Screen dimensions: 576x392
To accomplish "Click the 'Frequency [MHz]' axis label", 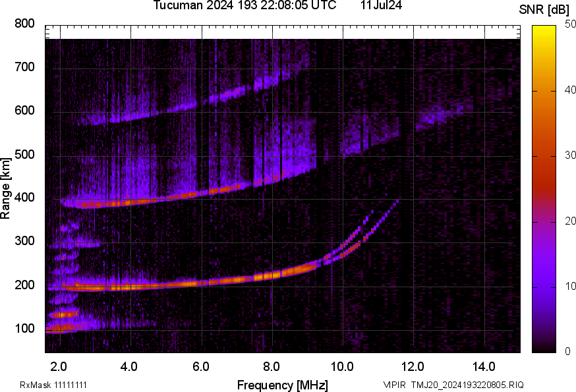I will click(283, 385).
